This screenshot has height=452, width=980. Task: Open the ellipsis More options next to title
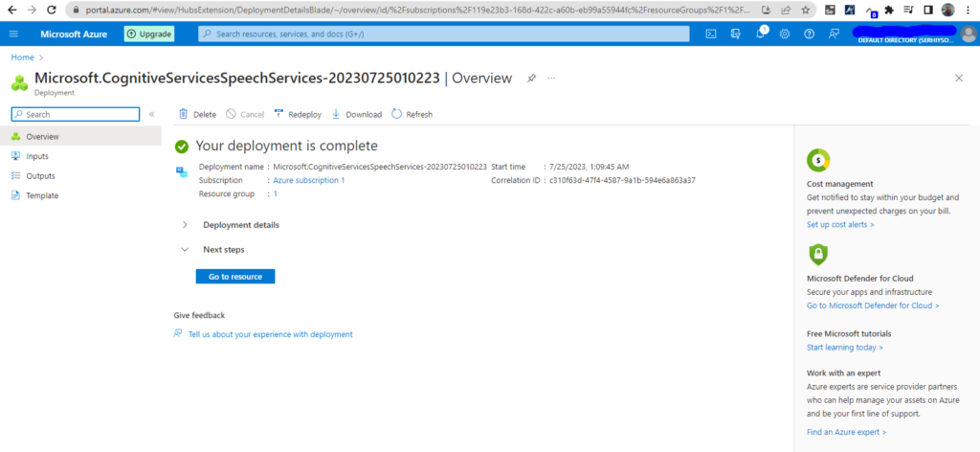(551, 79)
